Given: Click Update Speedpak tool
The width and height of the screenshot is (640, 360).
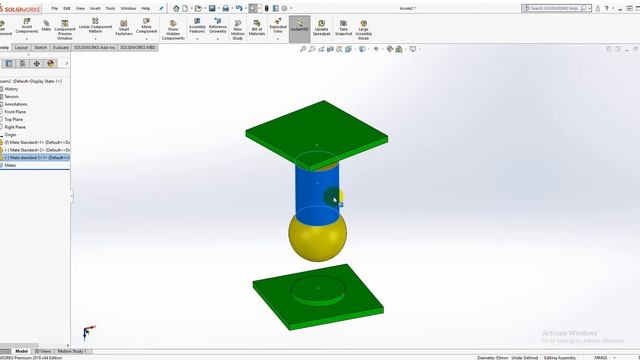Looking at the screenshot, I should tap(321, 28).
